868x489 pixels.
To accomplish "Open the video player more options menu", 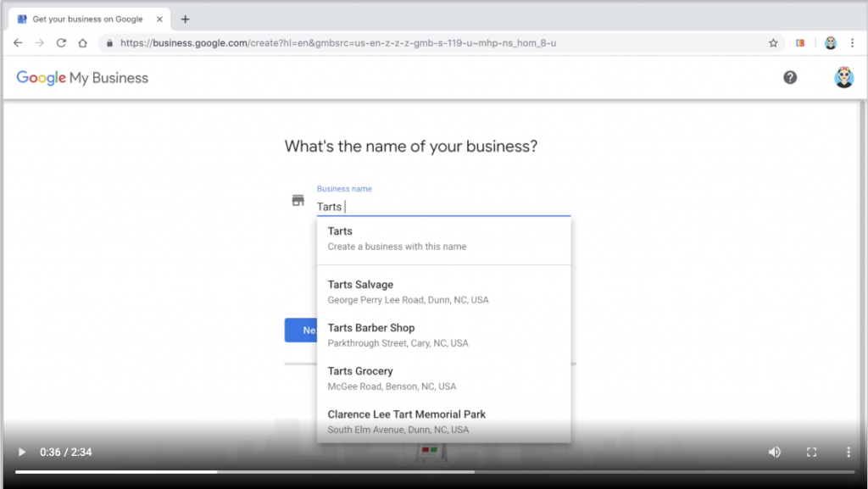I will click(848, 452).
